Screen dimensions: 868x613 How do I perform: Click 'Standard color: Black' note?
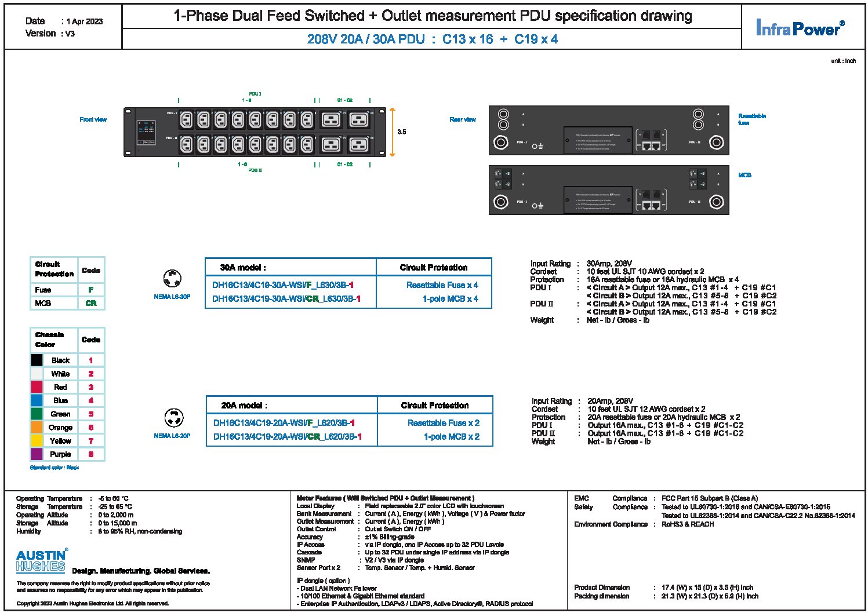pos(55,468)
